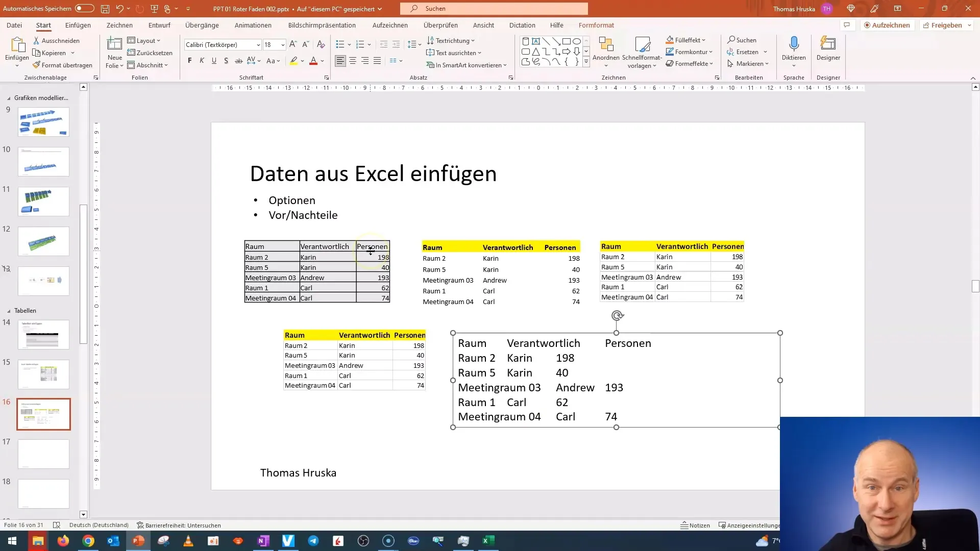Open the columns dropdown
This screenshot has width=980, height=551.
396,61
